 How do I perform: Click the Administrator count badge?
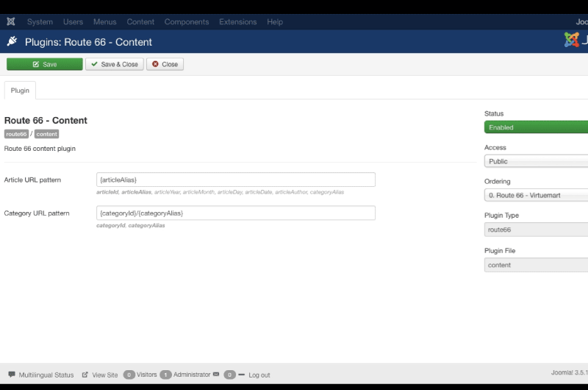(x=165, y=375)
